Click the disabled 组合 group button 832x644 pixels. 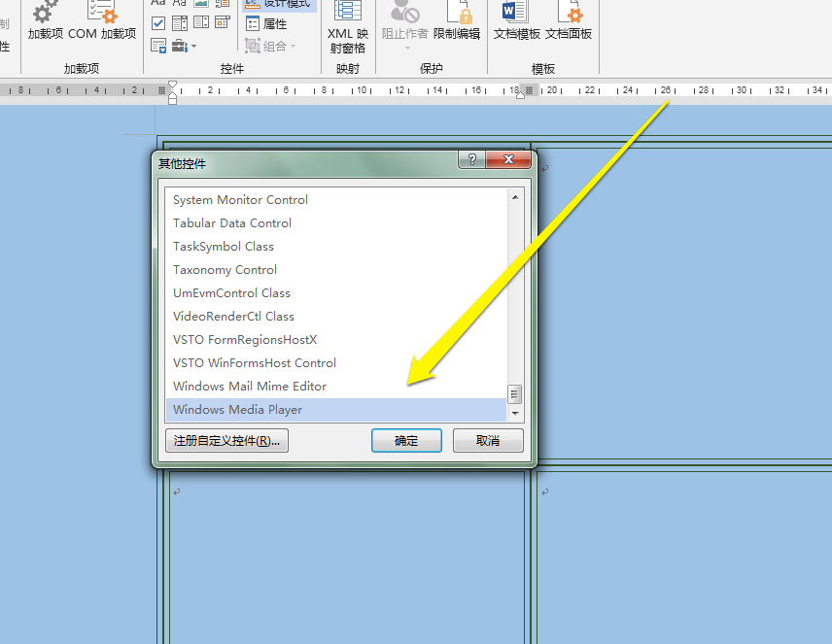pos(269,47)
